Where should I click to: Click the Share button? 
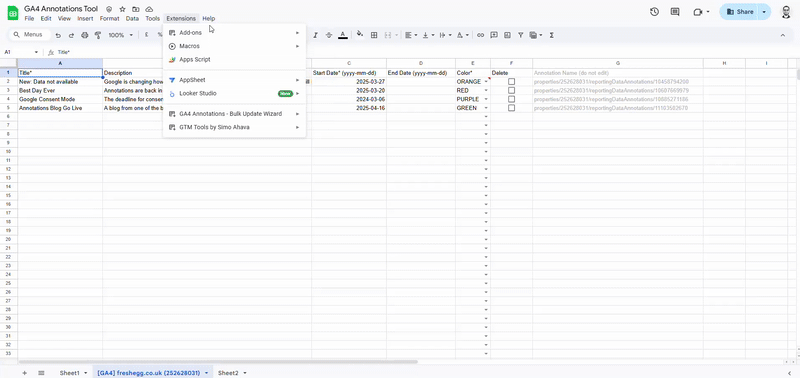click(x=740, y=12)
